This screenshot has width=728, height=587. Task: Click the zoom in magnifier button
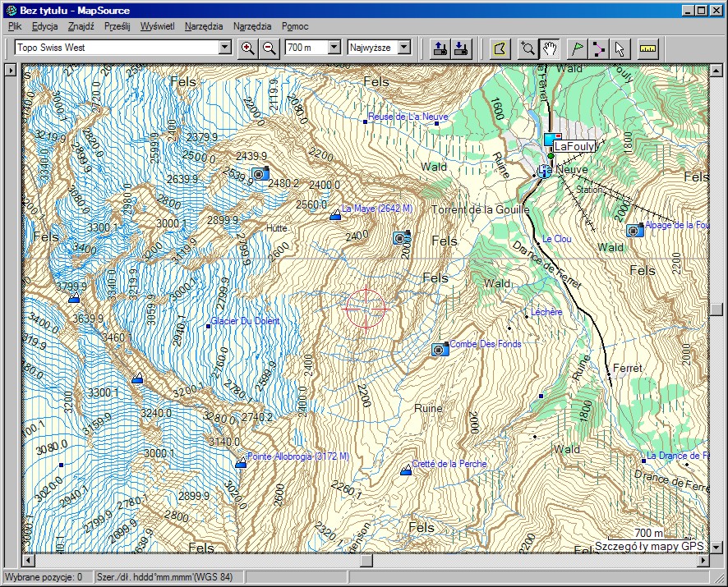tap(247, 48)
